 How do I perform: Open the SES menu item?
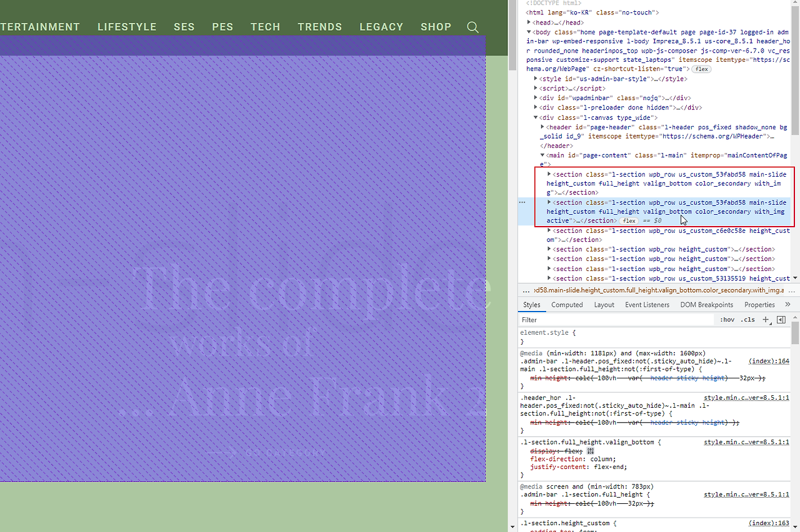click(x=184, y=27)
